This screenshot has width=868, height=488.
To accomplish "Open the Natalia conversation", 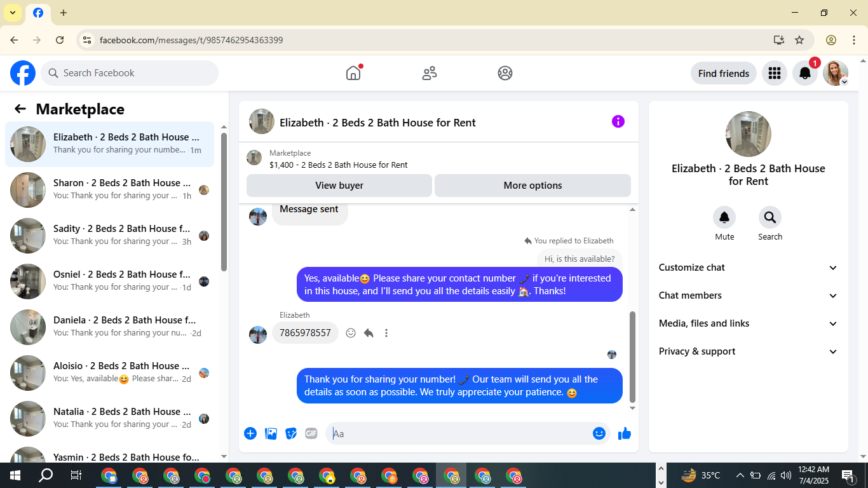I will [109, 419].
